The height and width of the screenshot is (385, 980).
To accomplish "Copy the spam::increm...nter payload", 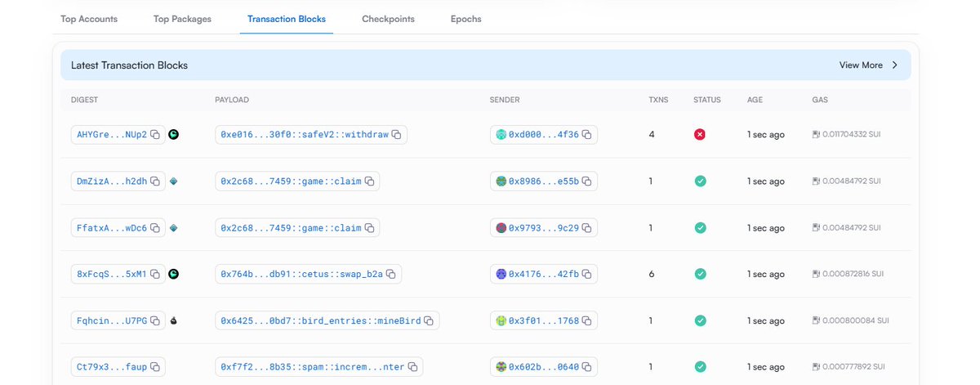I will tap(412, 367).
